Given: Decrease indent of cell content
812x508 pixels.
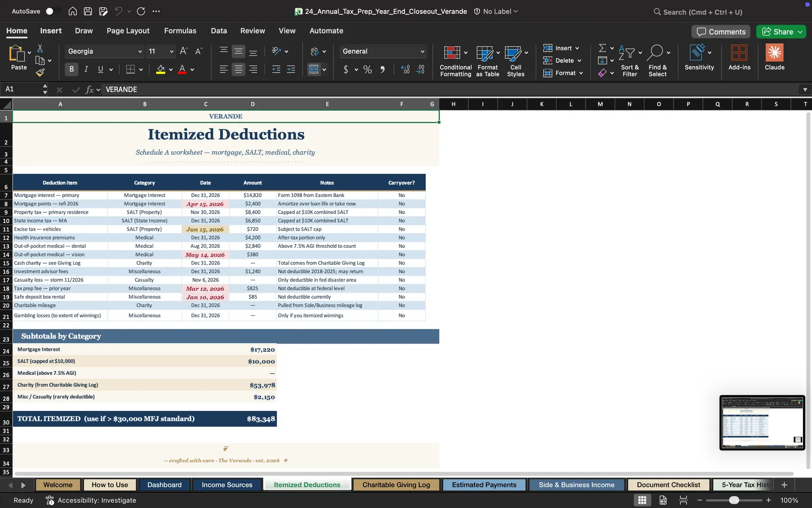Looking at the screenshot, I should (276, 69).
